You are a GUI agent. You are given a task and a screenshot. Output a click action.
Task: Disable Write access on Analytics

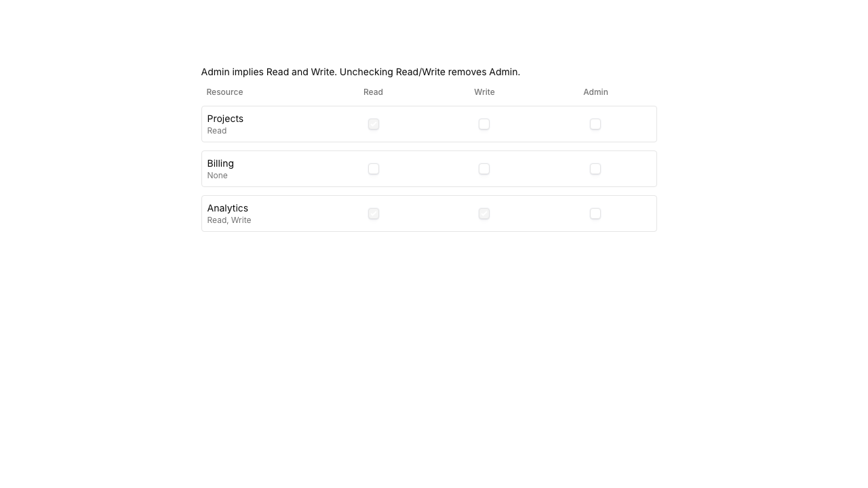click(484, 213)
